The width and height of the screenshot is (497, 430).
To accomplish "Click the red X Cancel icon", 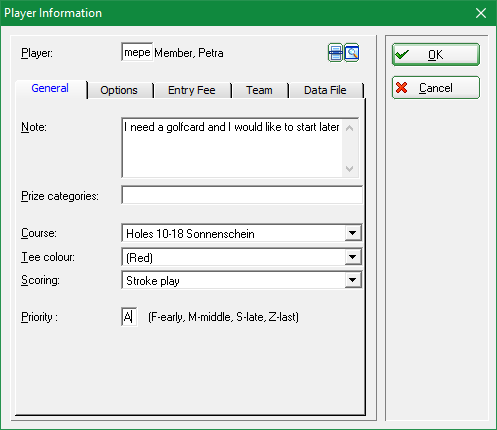I will click(402, 88).
